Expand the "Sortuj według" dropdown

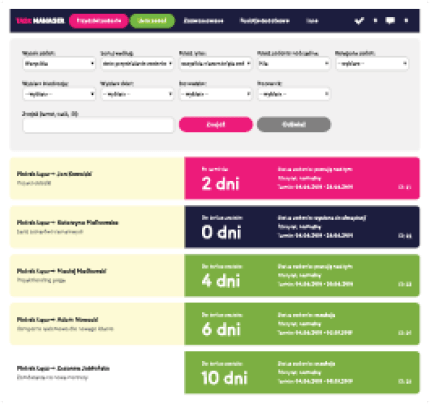pos(137,63)
